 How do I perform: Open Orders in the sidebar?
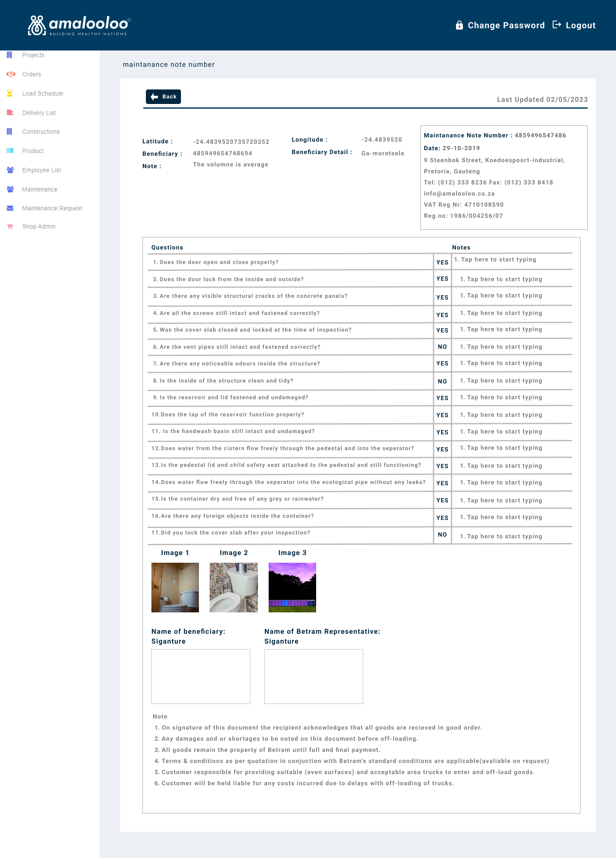click(32, 74)
